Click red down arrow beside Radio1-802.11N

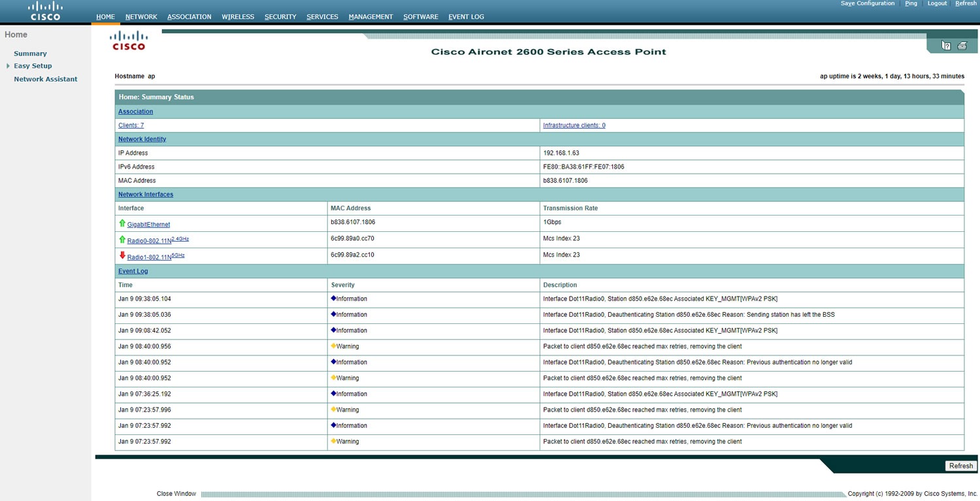[122, 256]
